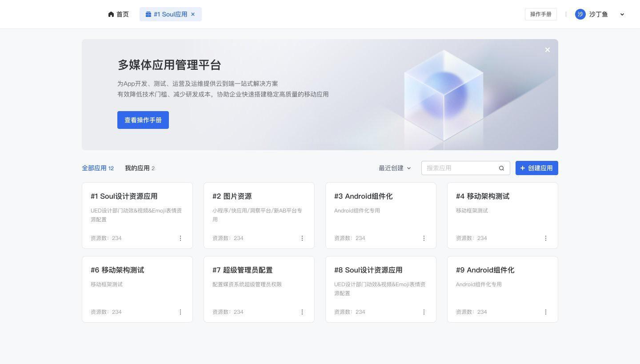640x364 pixels.
Task: Click 资源数：234 on #4 移动架构测试 card
Action: click(472, 238)
